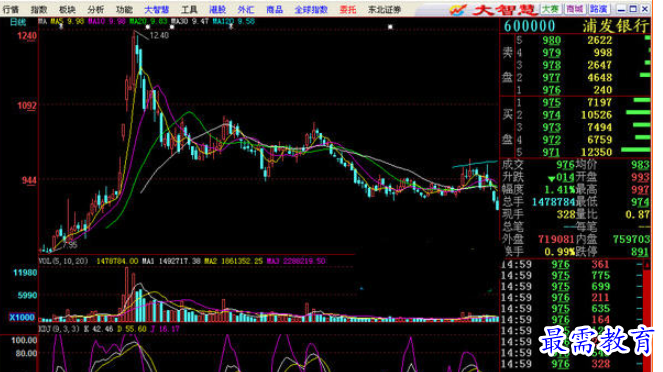Click the 944 price axis label
The width and height of the screenshot is (663, 372).
pos(29,181)
